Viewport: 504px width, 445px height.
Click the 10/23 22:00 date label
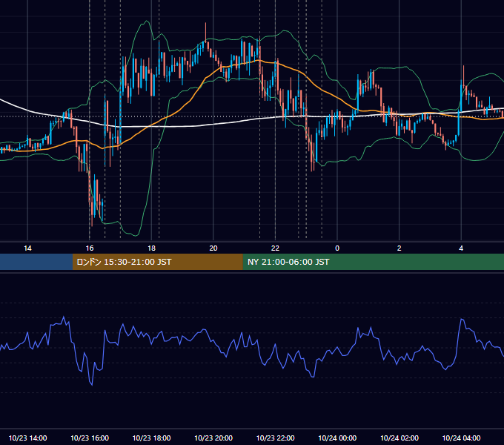tap(275, 438)
